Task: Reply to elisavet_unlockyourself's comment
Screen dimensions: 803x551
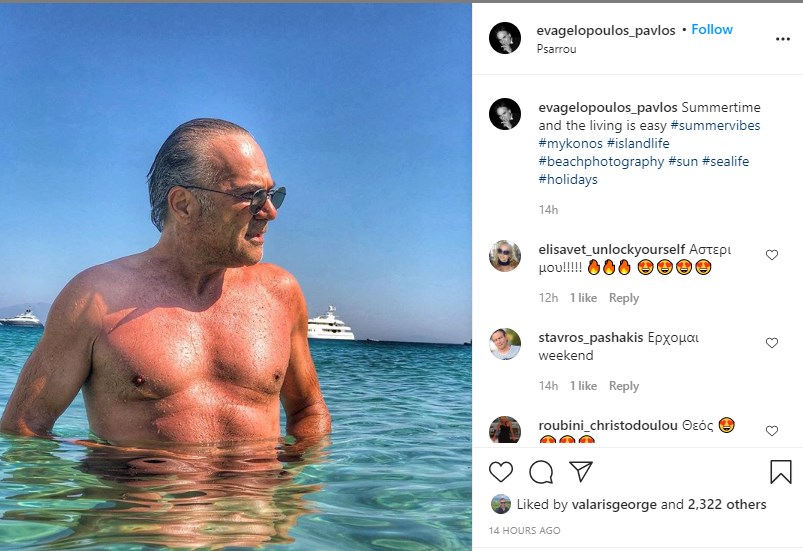Action: 624,298
